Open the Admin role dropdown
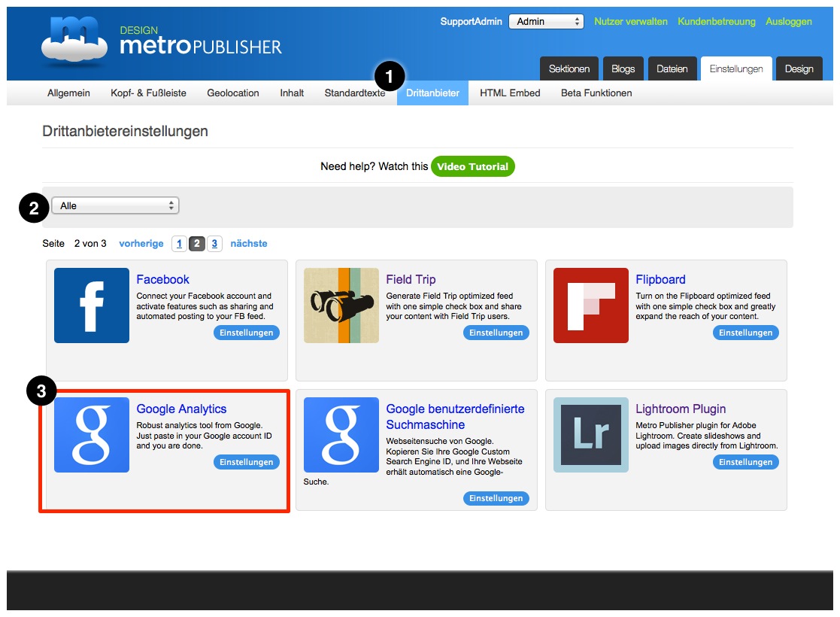This screenshot has width=840, height=617. pos(546,21)
